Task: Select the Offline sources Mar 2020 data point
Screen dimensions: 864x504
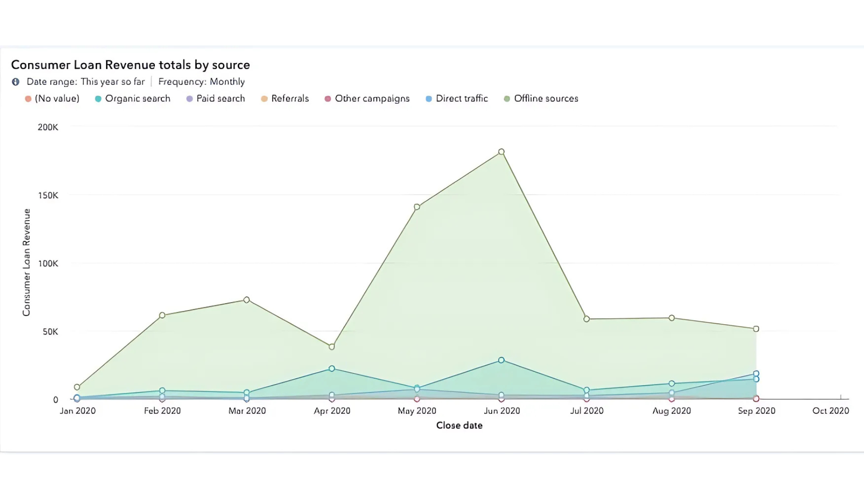Action: point(247,300)
